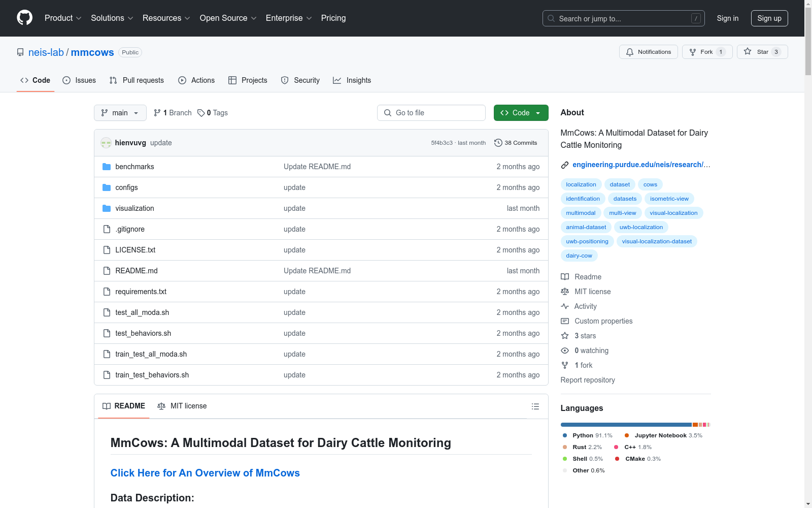
Task: Click the Python blue language dot
Action: tap(565, 435)
